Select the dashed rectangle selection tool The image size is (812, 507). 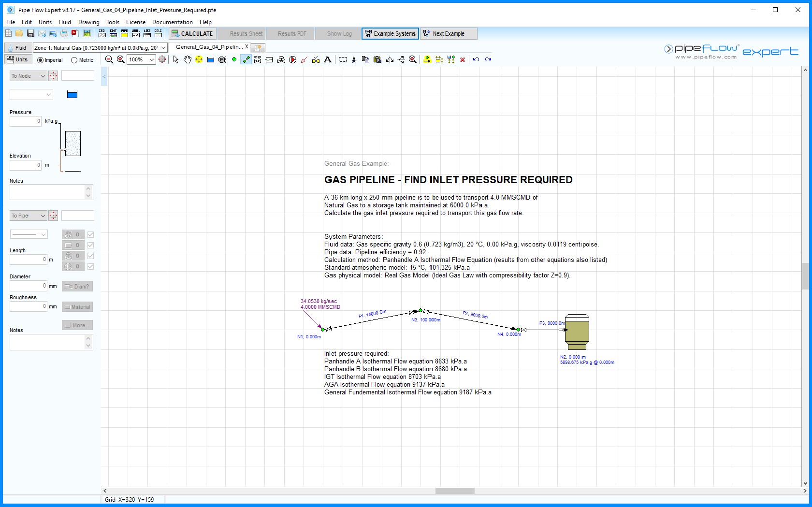click(x=343, y=59)
